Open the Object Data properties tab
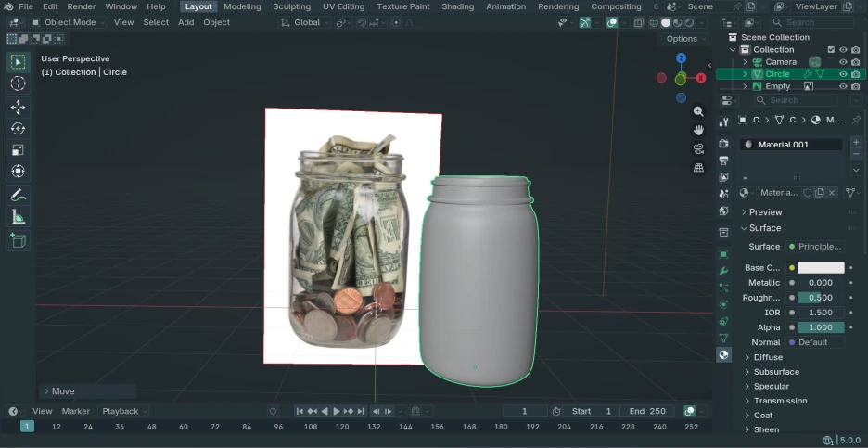868x448 pixels. [723, 338]
